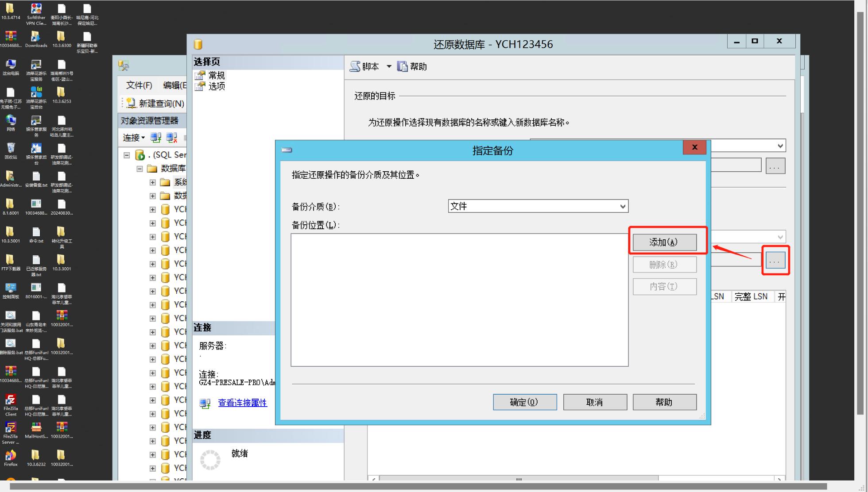This screenshot has width=868, height=492.
Task: Launch Firefox from the desktop
Action: tap(11, 457)
